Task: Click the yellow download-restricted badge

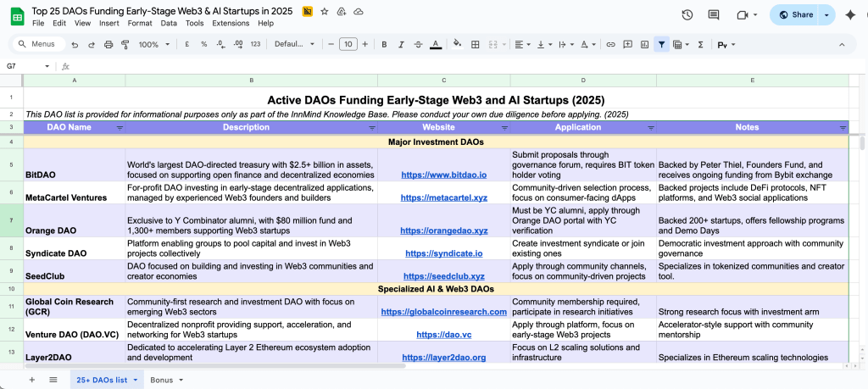Action: [307, 11]
